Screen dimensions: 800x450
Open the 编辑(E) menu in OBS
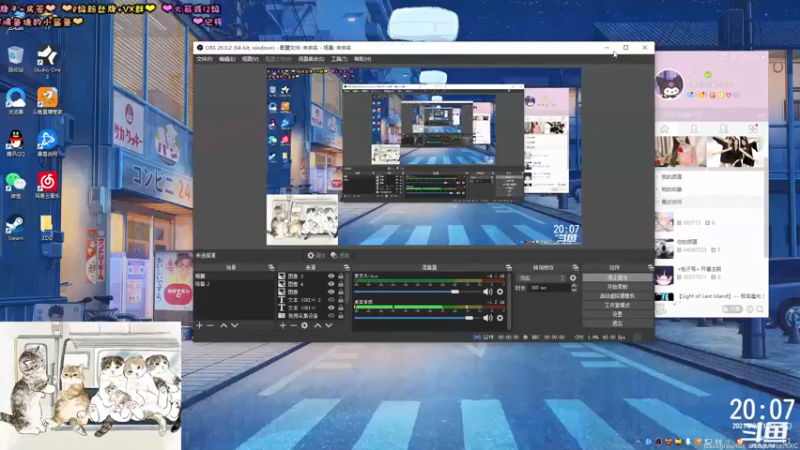click(227, 59)
